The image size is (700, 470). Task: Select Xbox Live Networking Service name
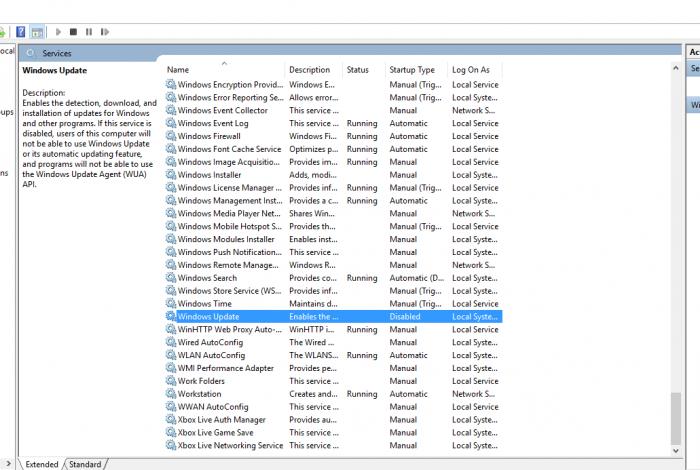click(x=230, y=445)
